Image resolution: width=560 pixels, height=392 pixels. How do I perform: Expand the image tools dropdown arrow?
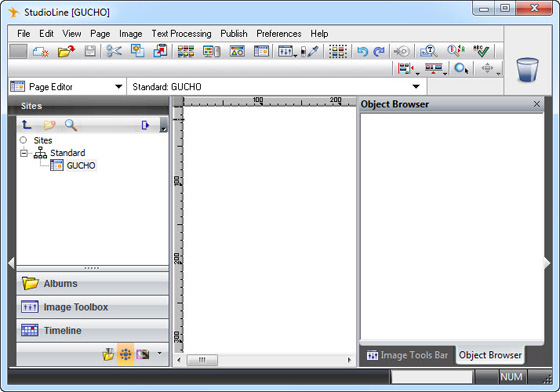coord(295,56)
